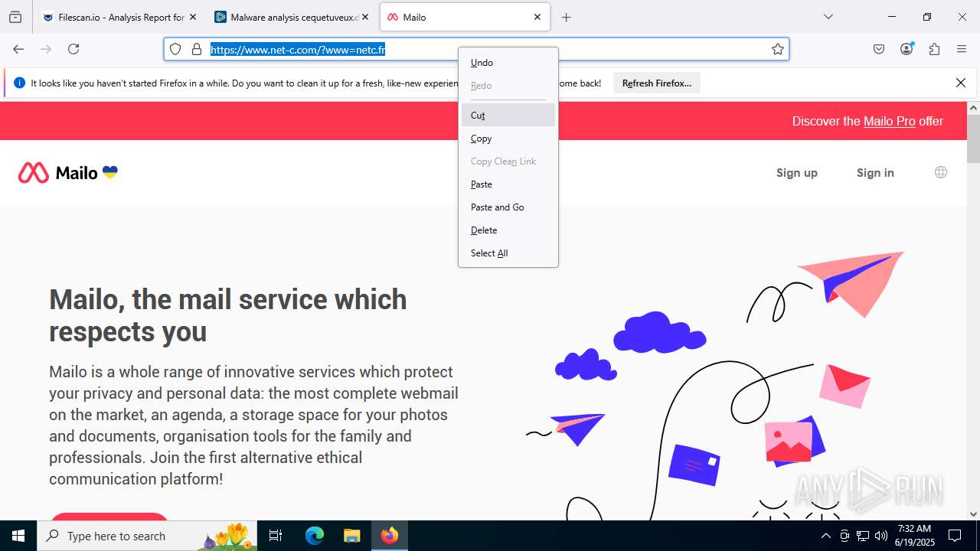This screenshot has height=551, width=980.
Task: Open the language globe icon
Action: pyautogui.click(x=941, y=172)
